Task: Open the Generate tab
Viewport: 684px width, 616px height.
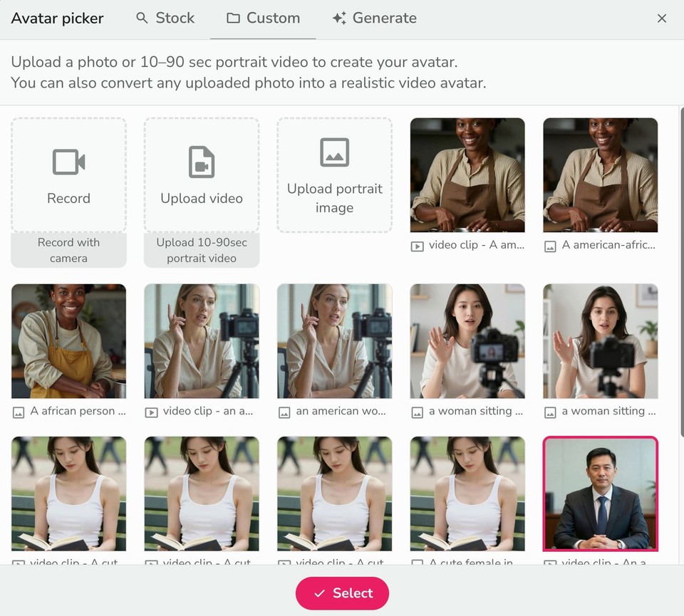Action: pos(374,19)
